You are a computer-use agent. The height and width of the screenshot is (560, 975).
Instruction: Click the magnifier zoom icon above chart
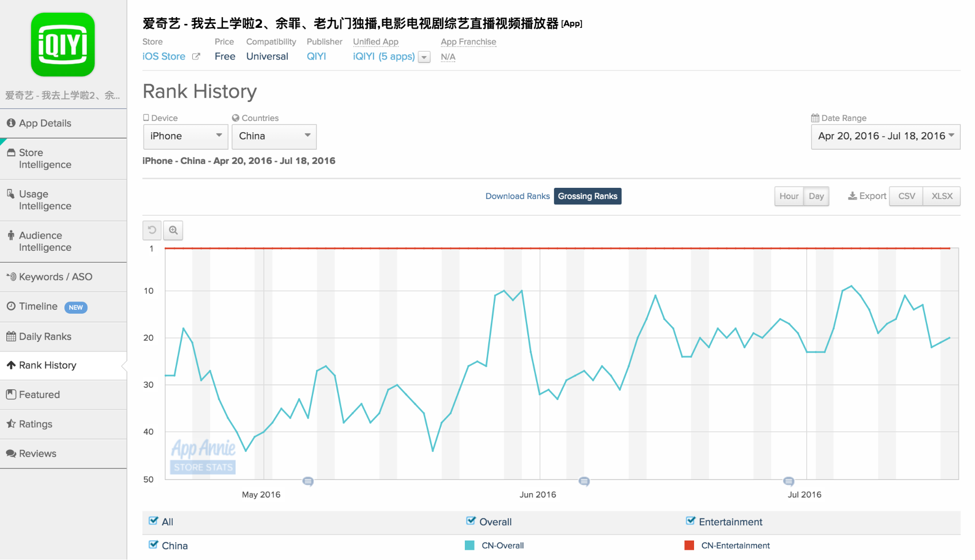(x=173, y=230)
